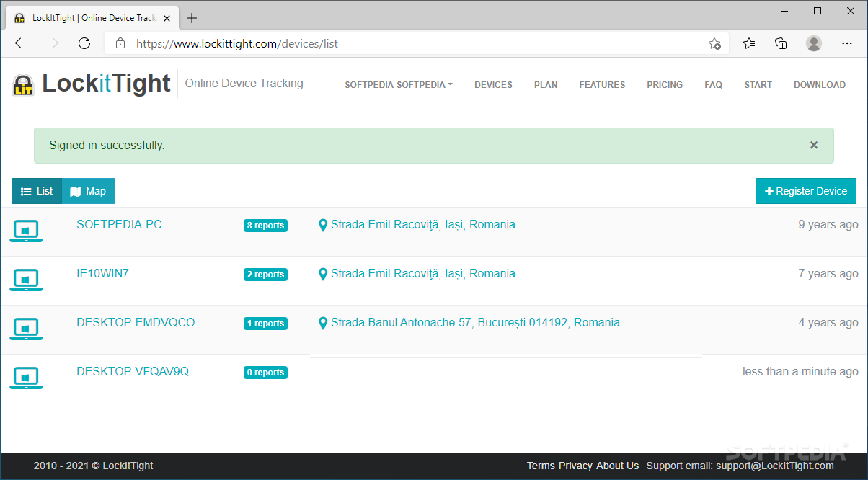The width and height of the screenshot is (868, 480).
Task: Go back with the browser back arrow
Action: [x=21, y=43]
